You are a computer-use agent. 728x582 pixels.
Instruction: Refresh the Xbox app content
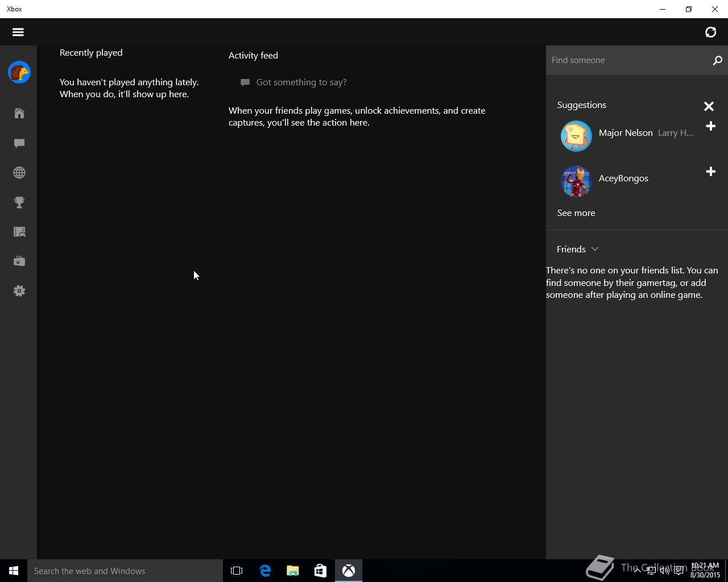tap(710, 32)
